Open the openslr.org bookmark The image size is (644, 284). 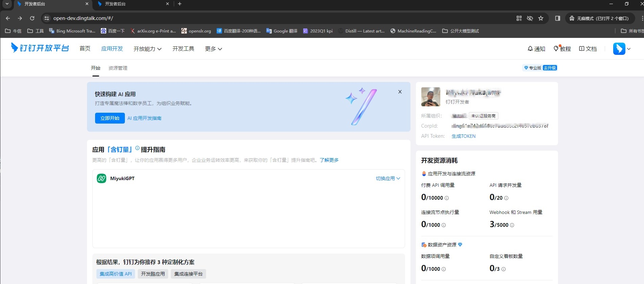click(x=196, y=31)
